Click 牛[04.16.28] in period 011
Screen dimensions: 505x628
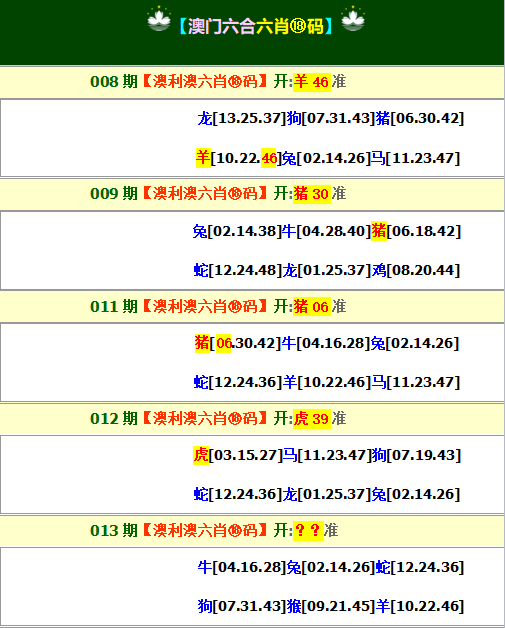pos(326,343)
